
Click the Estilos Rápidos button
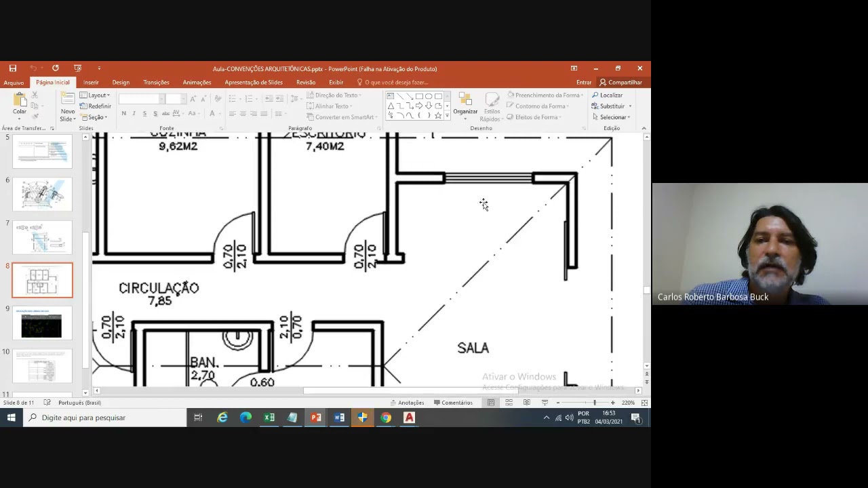[491, 107]
